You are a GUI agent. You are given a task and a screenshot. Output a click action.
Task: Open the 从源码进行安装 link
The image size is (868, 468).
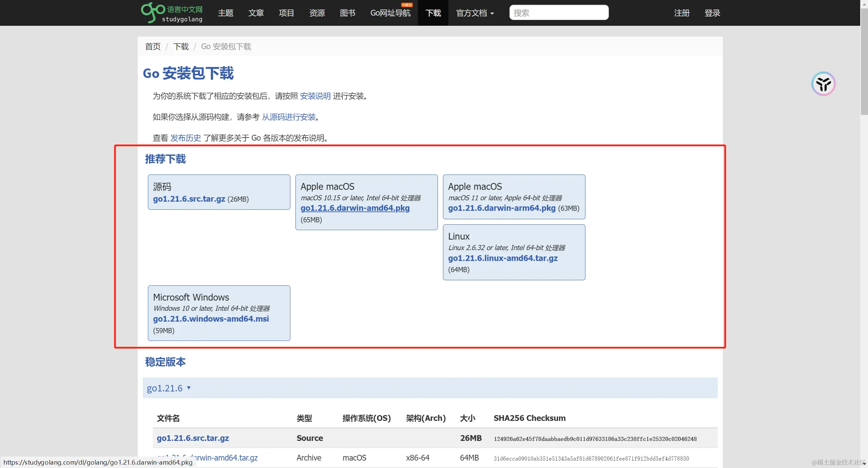(289, 117)
